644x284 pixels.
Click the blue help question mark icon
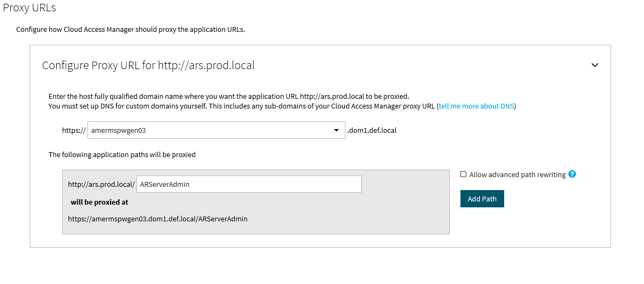tap(572, 174)
